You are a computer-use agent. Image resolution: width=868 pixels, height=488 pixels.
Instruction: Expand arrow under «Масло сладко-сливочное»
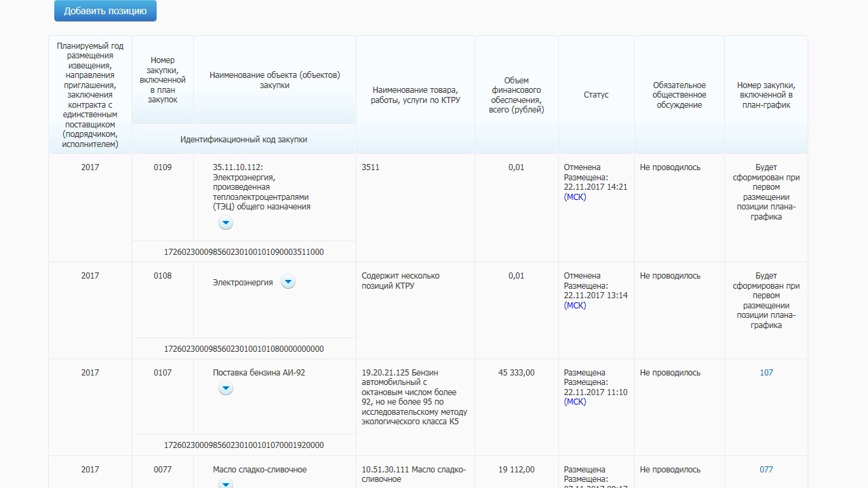[x=226, y=483]
